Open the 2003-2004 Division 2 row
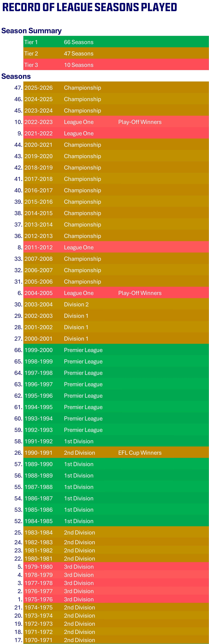 tap(116, 304)
